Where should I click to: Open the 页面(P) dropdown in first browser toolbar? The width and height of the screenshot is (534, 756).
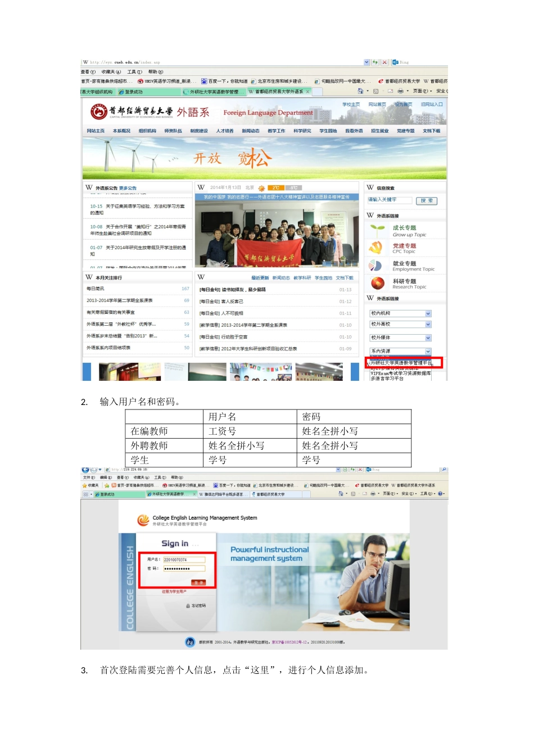point(422,91)
